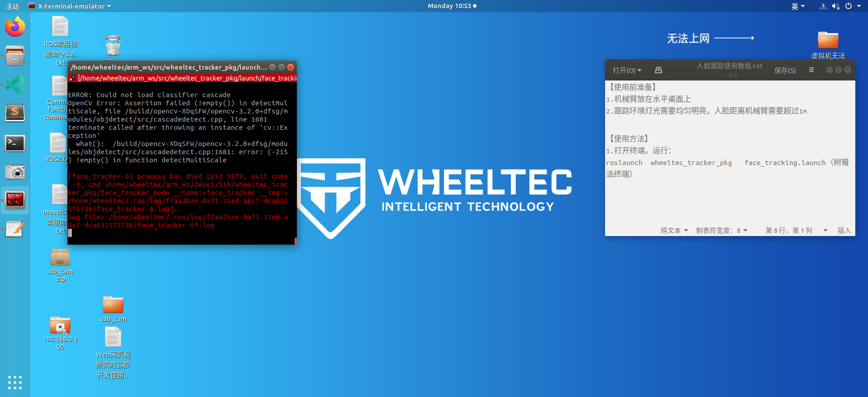Launch the Screenshot camera app in the dock
Viewport: 868px width, 397px height.
(x=15, y=171)
